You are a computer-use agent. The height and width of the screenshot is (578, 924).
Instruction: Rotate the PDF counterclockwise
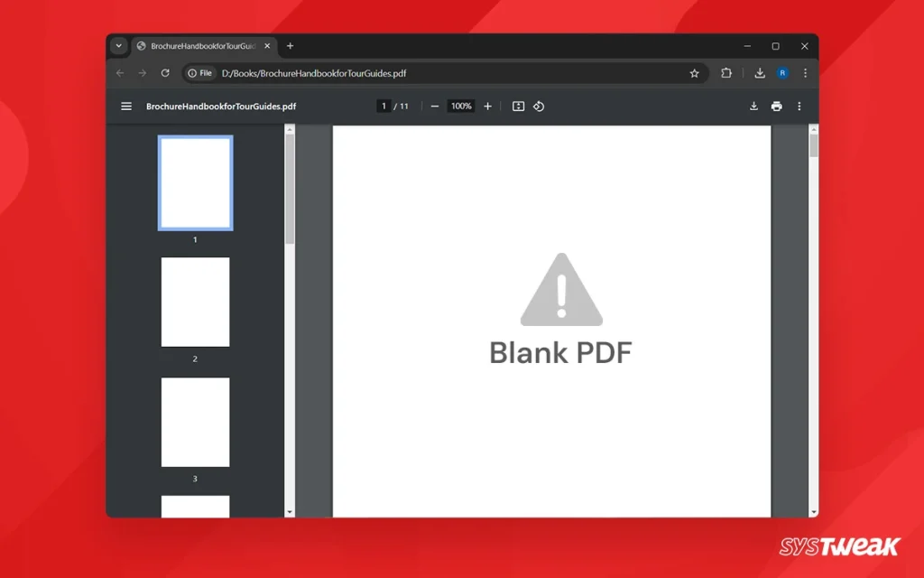pyautogui.click(x=539, y=107)
